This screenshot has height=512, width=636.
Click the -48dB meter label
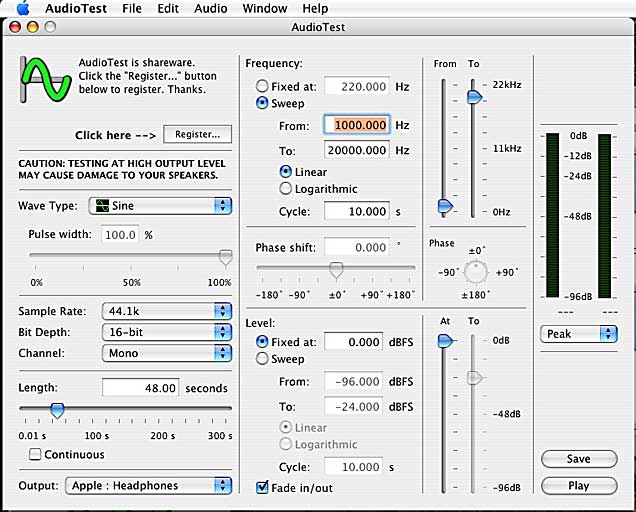[x=578, y=216]
